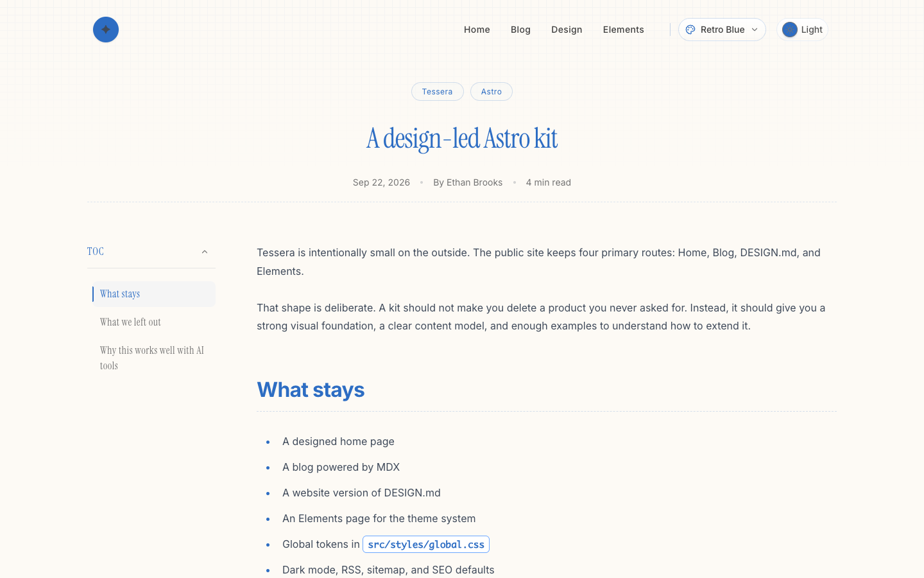Click the 'By Ethan Brooks' author text
Image resolution: width=924 pixels, height=578 pixels.
tap(468, 182)
